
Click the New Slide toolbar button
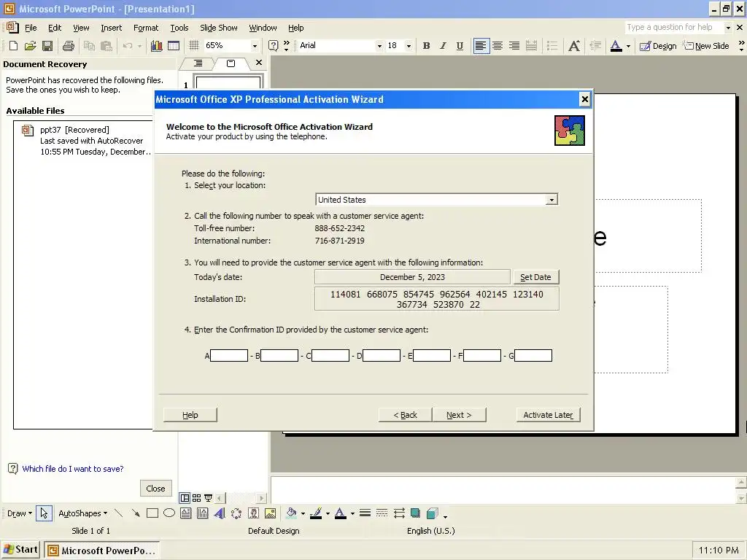click(x=706, y=46)
